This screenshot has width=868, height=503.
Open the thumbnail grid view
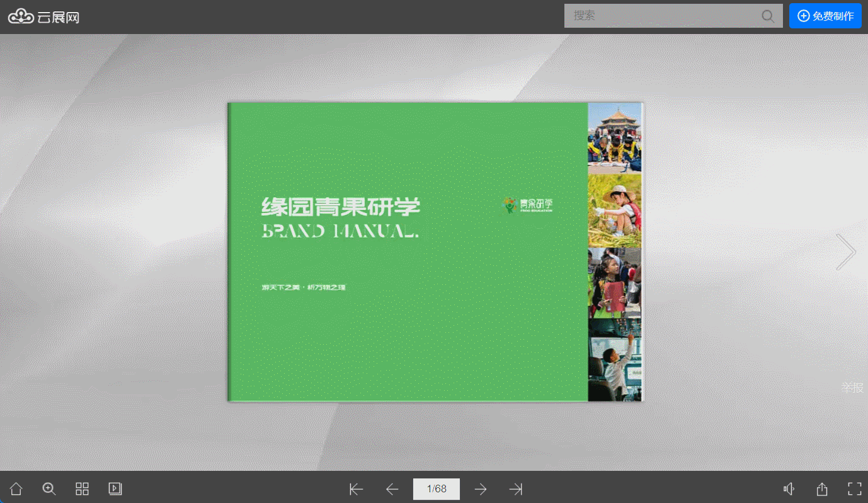click(x=83, y=489)
